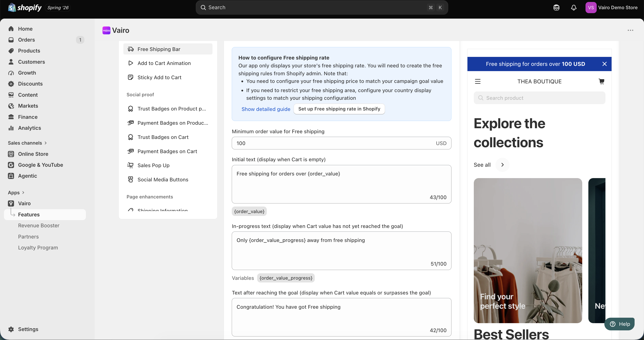Click the Show detailed guide link

coord(266,109)
